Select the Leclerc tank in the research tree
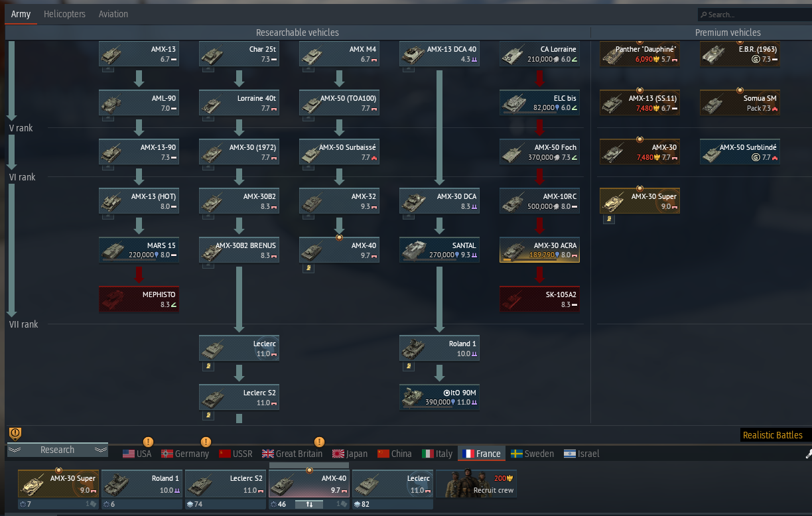This screenshot has height=516, width=812. 239,348
